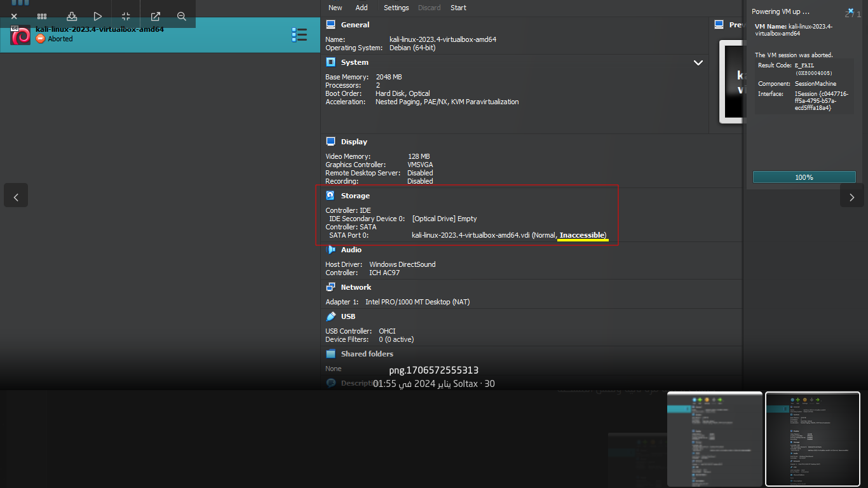The height and width of the screenshot is (488, 868).
Task: Start the slideshow play icon
Action: pos(97,17)
